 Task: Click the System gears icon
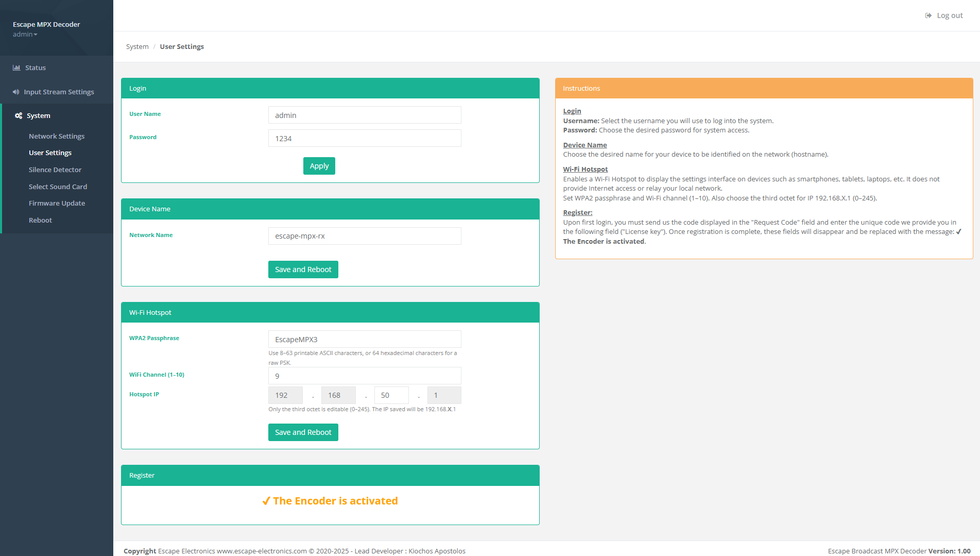pyautogui.click(x=19, y=115)
